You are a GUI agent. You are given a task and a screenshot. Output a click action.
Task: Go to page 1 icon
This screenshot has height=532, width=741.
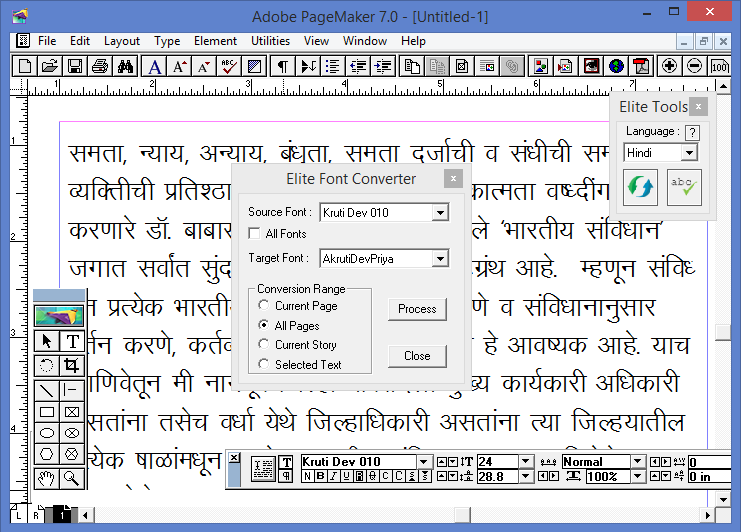click(x=62, y=515)
